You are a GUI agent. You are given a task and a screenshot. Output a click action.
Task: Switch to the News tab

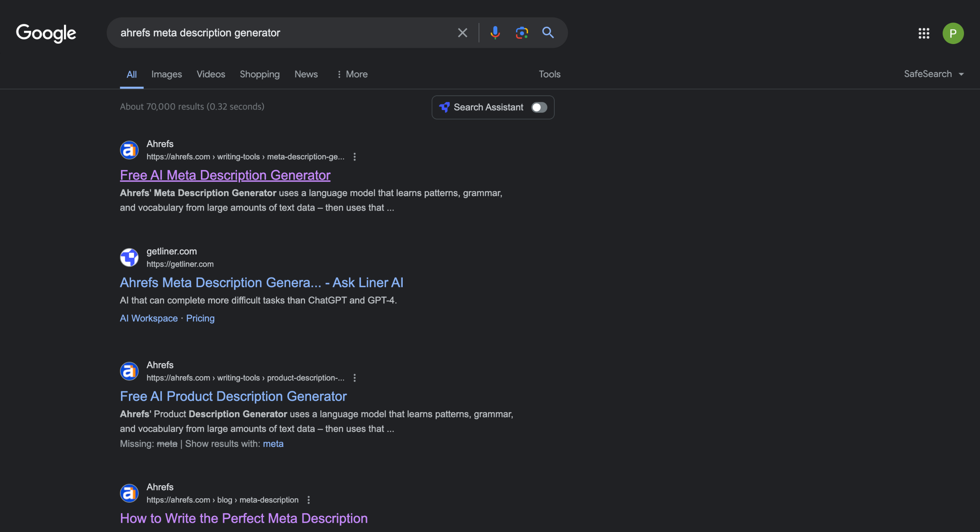coord(306,74)
